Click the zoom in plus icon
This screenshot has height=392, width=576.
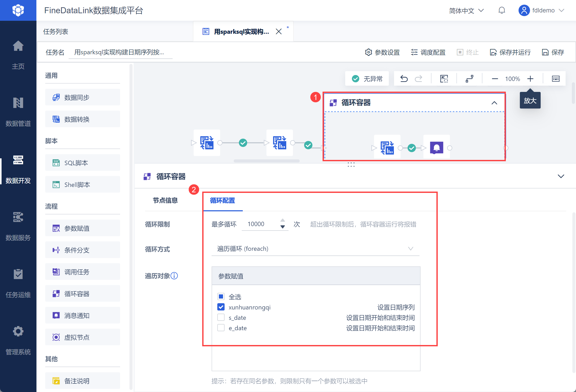(x=530, y=79)
